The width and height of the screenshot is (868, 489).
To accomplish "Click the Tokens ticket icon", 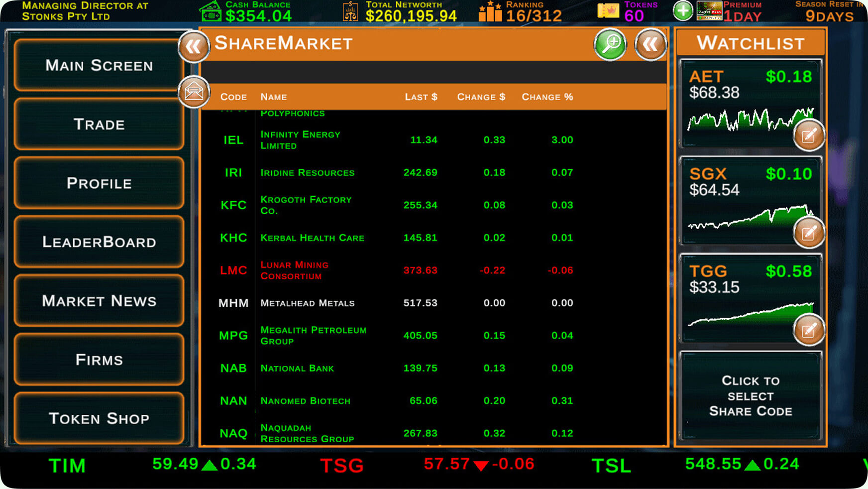I will coord(608,10).
